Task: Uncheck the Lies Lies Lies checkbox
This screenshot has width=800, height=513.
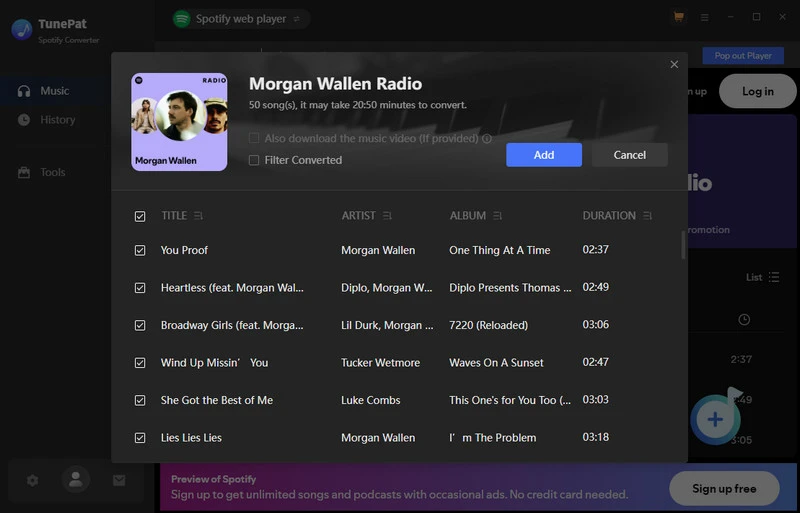Action: (140, 438)
